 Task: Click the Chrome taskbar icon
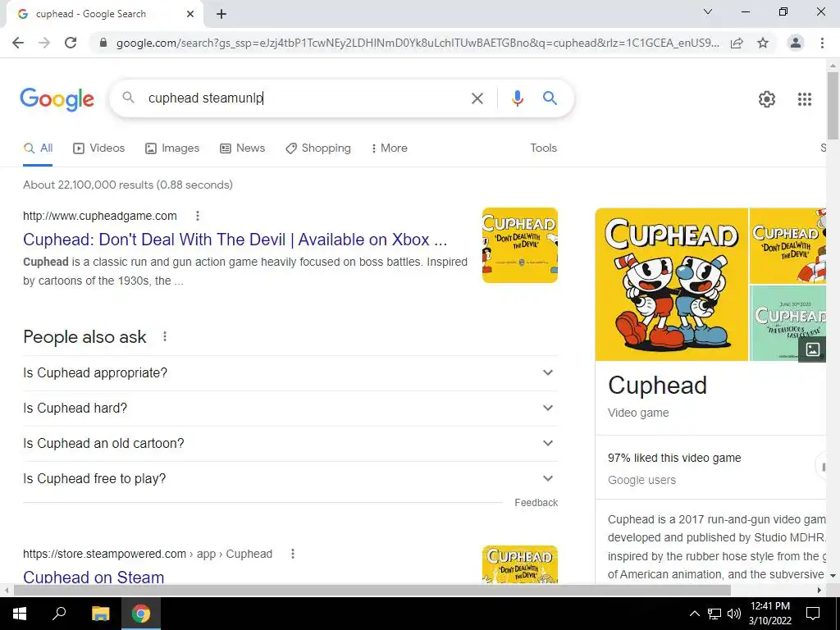(141, 614)
